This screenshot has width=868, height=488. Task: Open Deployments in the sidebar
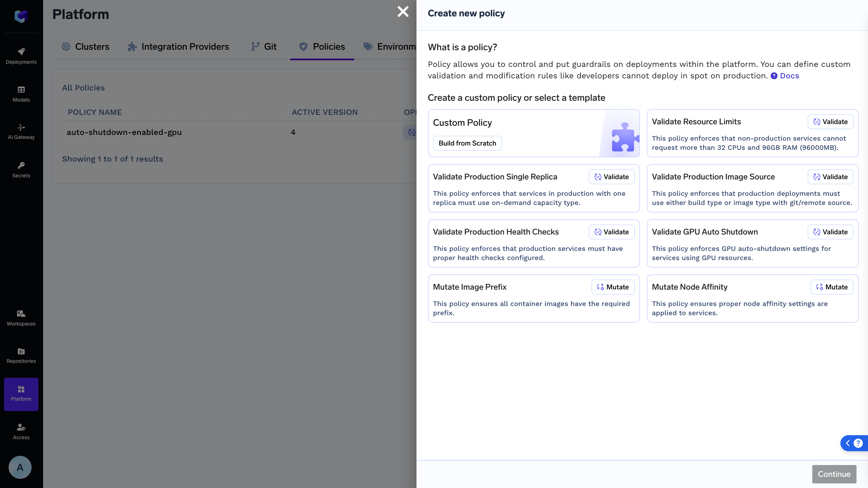click(x=21, y=56)
